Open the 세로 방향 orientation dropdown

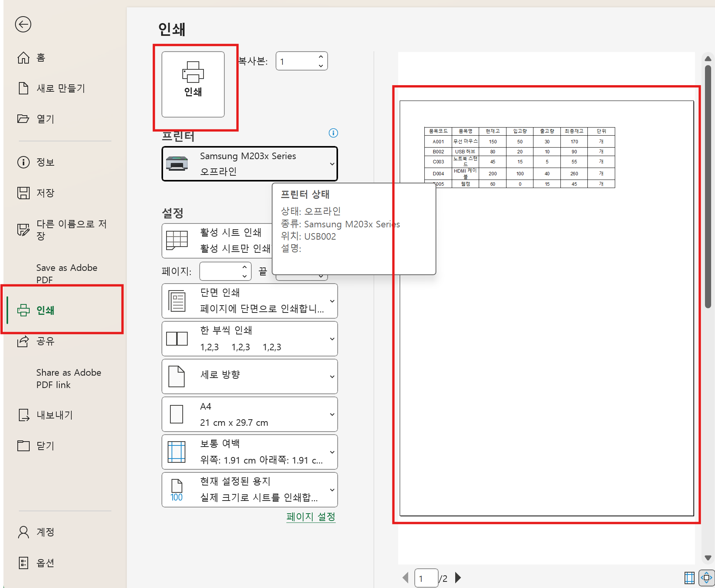pyautogui.click(x=250, y=376)
